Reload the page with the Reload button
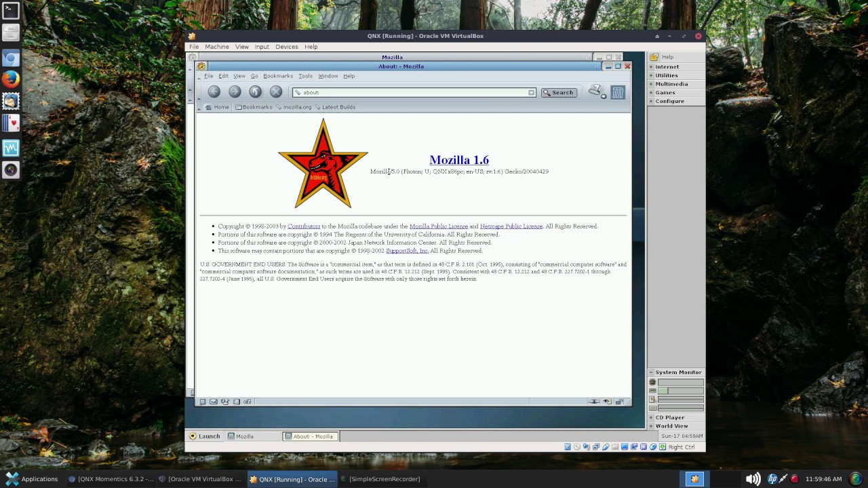Screen dimensions: 868x488 click(x=255, y=91)
